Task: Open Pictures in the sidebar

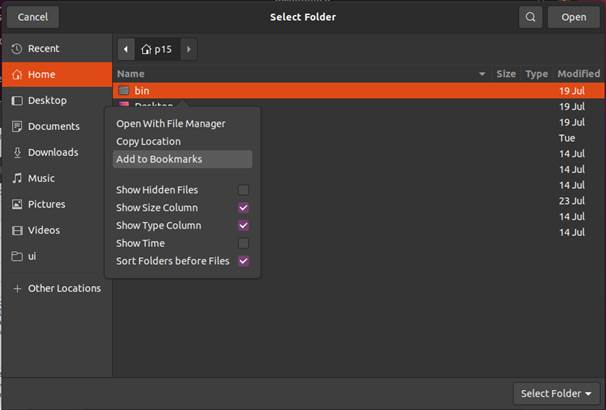Action: tap(57, 204)
